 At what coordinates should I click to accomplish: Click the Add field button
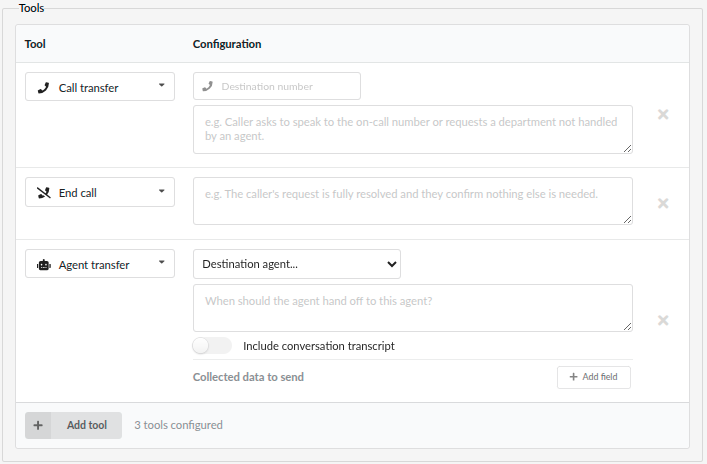594,377
